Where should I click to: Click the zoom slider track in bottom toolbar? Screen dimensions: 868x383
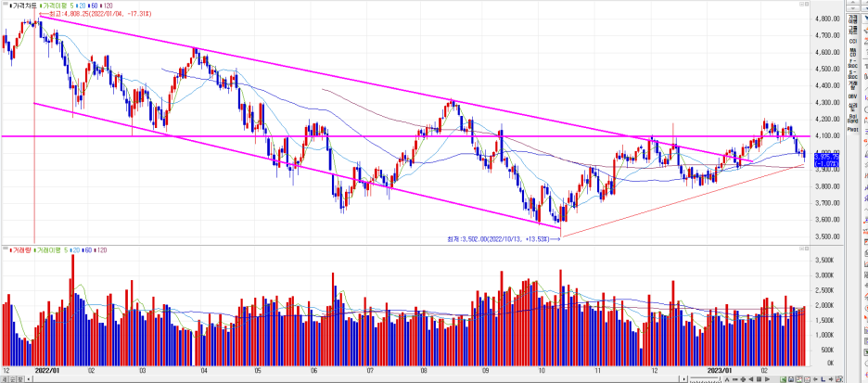704,379
